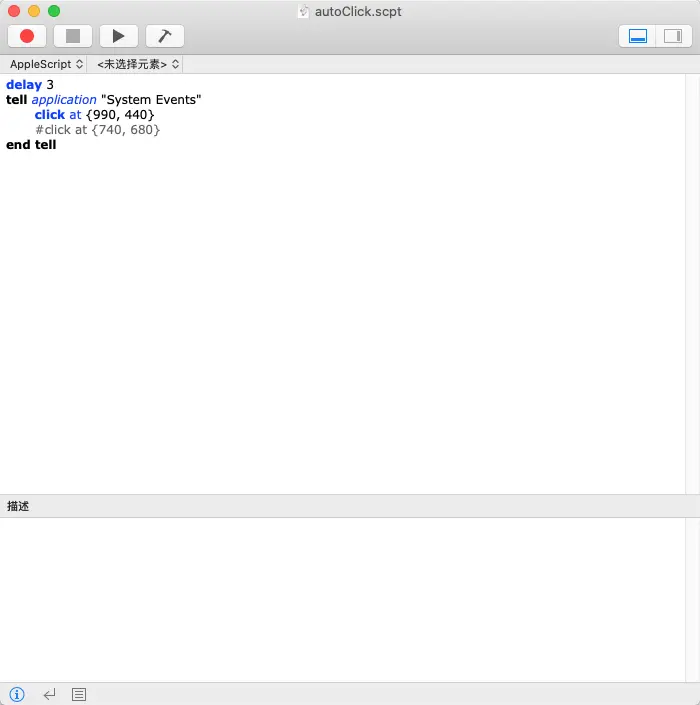Click the 'delay 3' line
700x705 pixels.
click(30, 85)
